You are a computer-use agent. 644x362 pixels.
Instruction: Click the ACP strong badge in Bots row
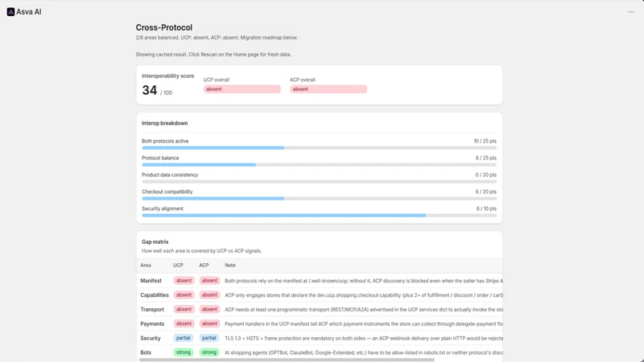click(209, 352)
